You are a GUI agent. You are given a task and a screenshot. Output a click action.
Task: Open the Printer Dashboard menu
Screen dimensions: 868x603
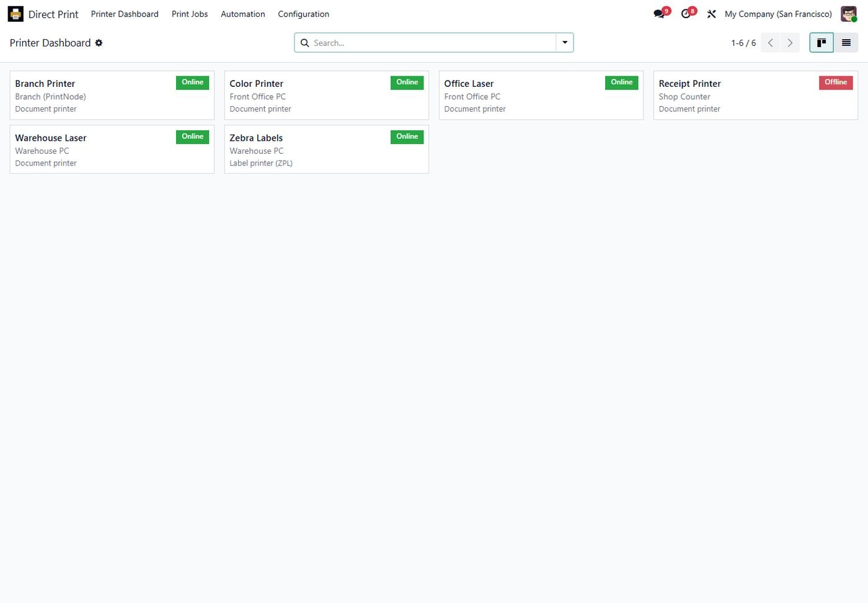(x=125, y=14)
